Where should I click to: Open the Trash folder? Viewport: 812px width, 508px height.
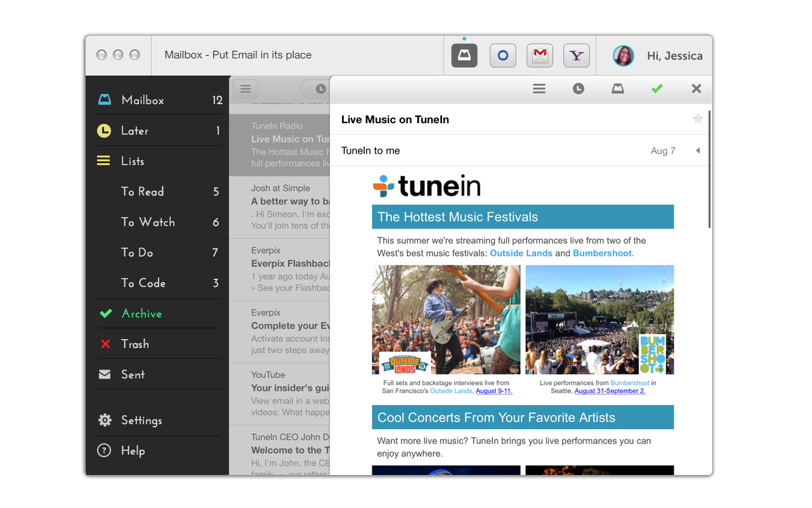[x=159, y=344]
